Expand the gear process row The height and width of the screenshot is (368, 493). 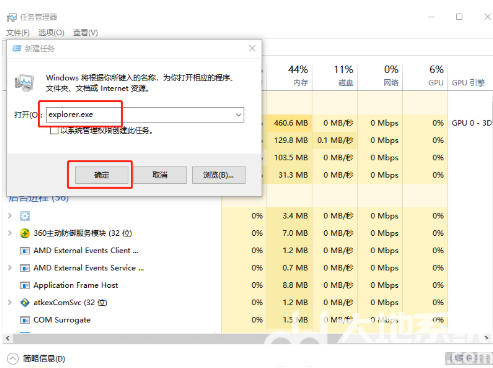click(10, 216)
